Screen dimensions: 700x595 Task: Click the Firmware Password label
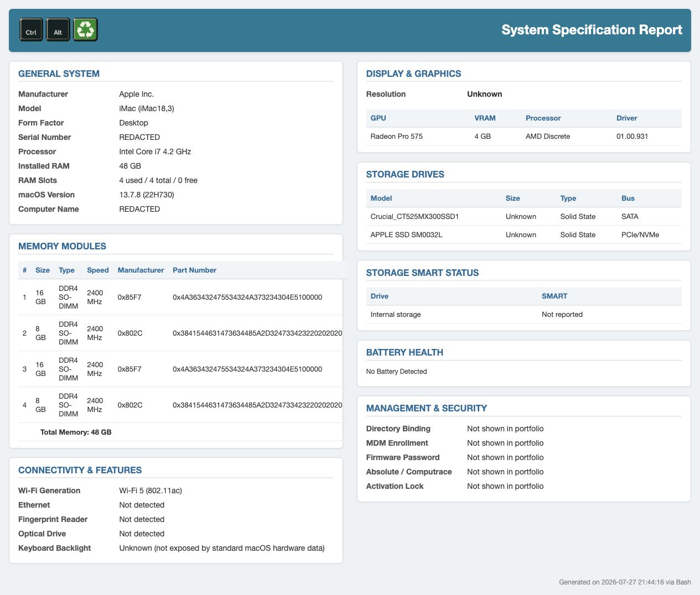pyautogui.click(x=403, y=457)
